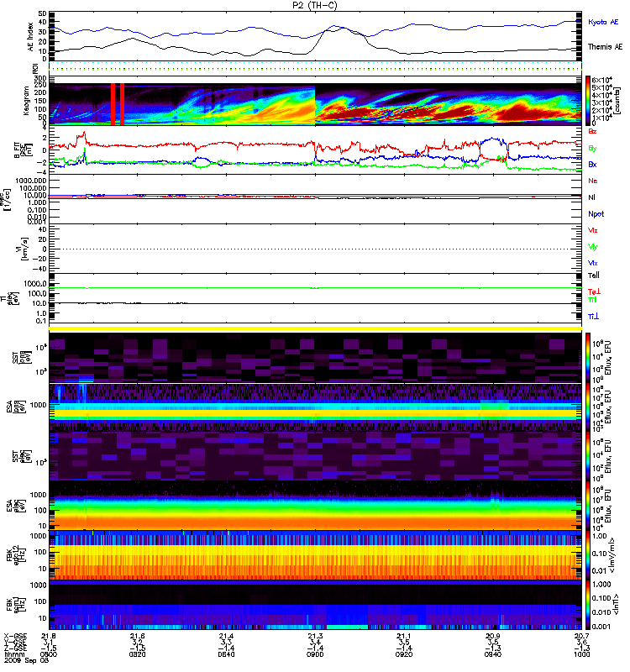
Task: Select the red Bz legend label
Action: tap(592, 131)
